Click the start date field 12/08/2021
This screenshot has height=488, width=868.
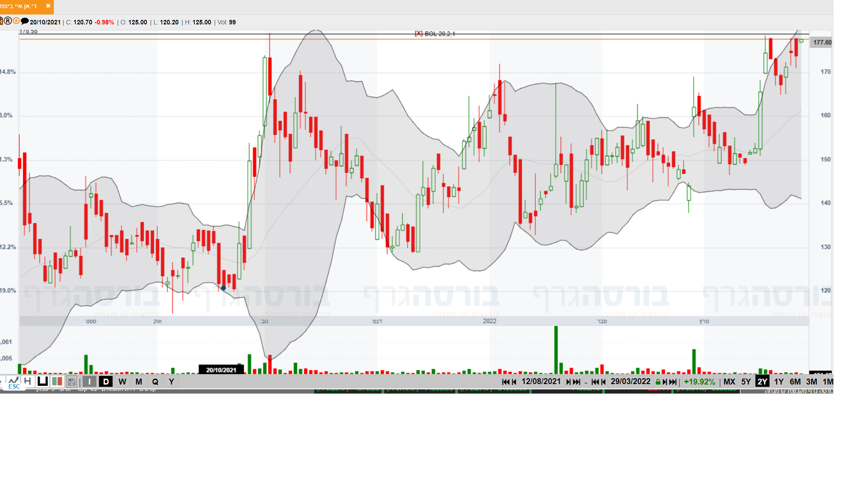pyautogui.click(x=541, y=381)
